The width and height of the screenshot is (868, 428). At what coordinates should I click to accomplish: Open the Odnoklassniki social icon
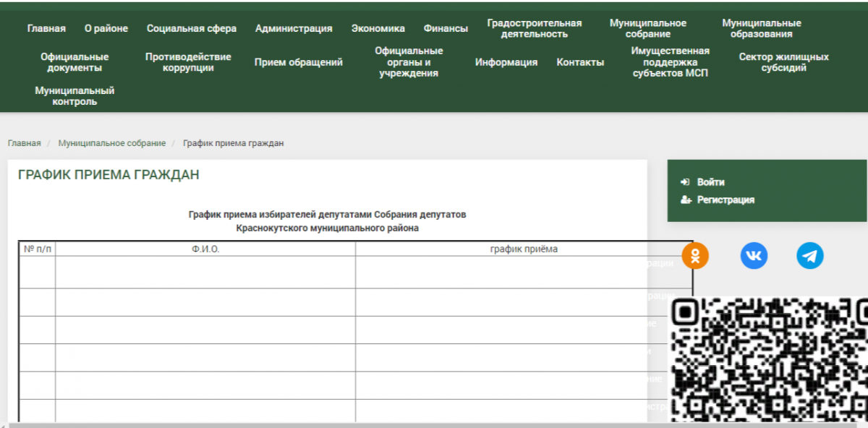click(695, 256)
